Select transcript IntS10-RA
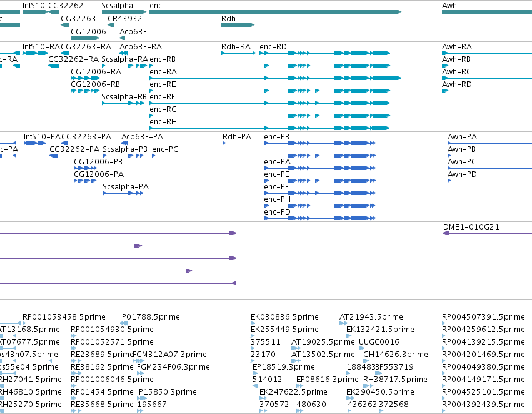Screen dimensions: 532x414 [x=35, y=53]
